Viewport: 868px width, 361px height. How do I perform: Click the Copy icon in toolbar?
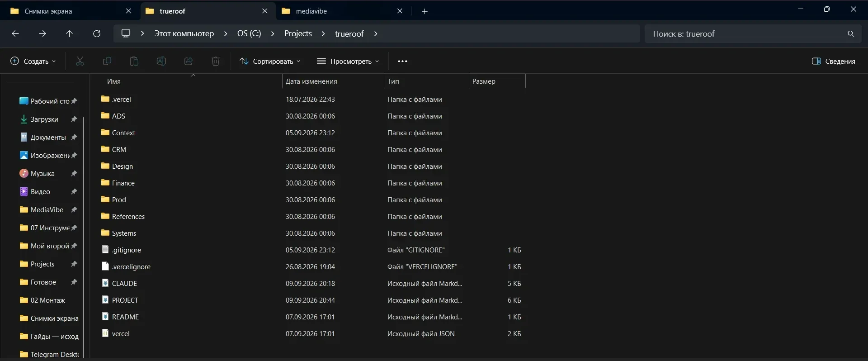tap(107, 61)
